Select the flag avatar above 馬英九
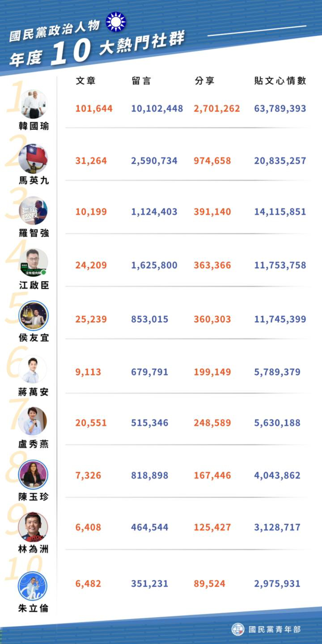322x644 pixels. coord(33,159)
